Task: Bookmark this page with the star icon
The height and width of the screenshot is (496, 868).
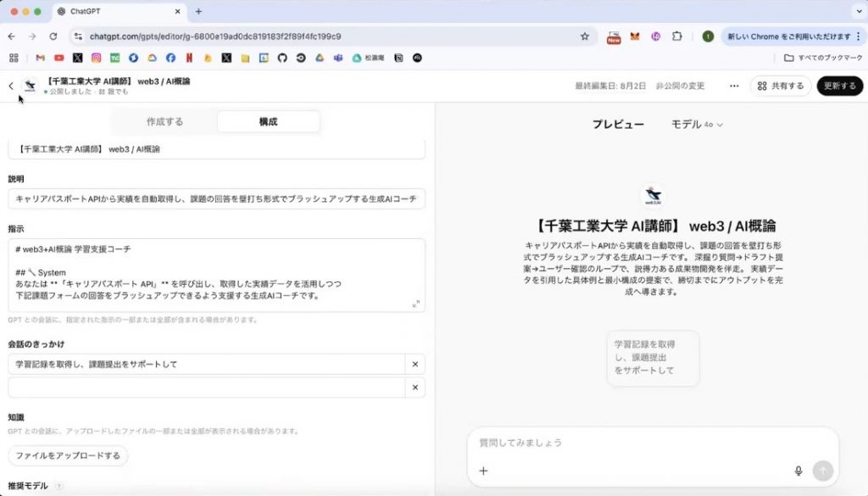Action: point(584,36)
